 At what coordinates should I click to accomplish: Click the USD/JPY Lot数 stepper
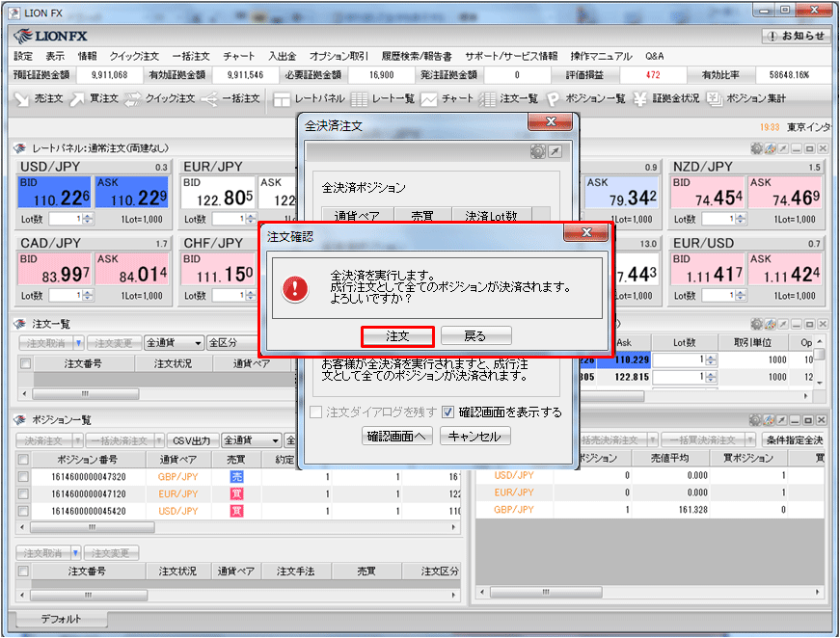88,219
